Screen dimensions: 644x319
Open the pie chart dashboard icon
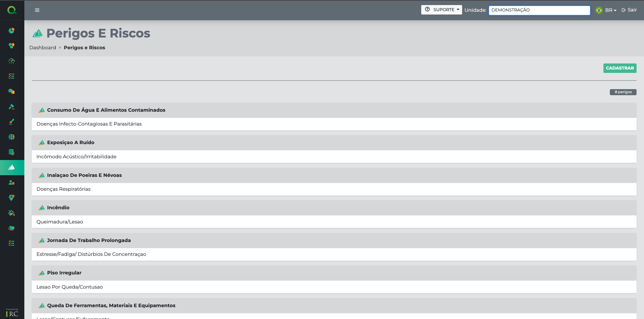pos(11,31)
